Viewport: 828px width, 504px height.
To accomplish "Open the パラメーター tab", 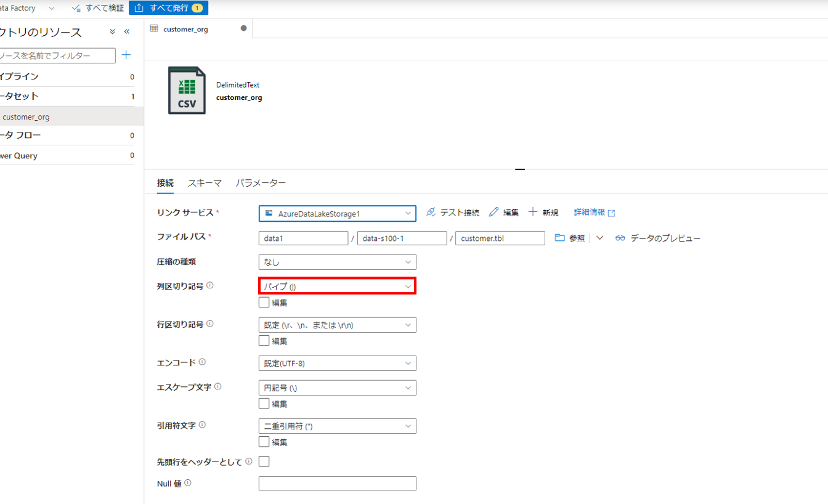I will coord(261,183).
